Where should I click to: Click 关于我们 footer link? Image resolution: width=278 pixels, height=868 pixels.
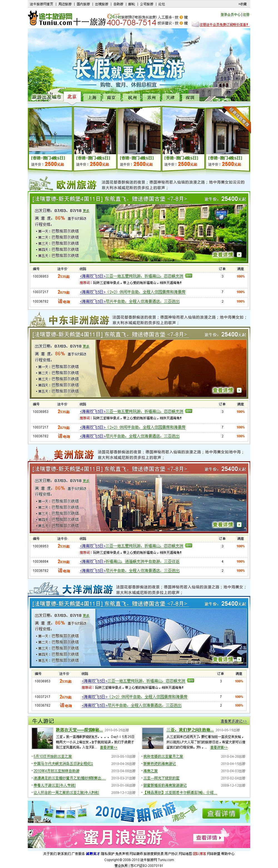(x=50, y=854)
